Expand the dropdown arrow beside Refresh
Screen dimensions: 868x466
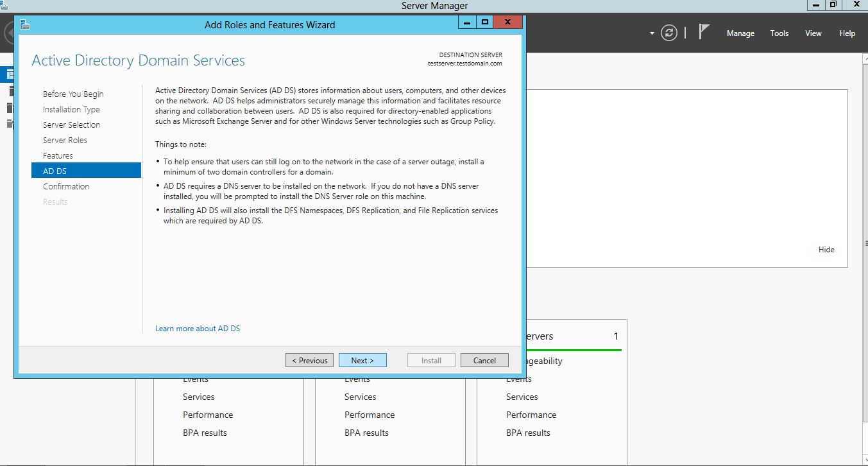652,33
